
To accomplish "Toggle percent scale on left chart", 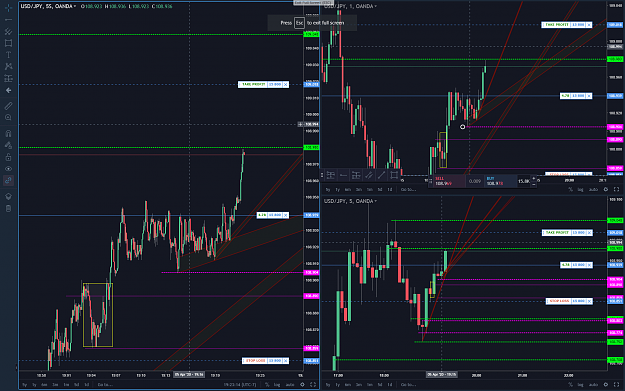I will (267, 385).
